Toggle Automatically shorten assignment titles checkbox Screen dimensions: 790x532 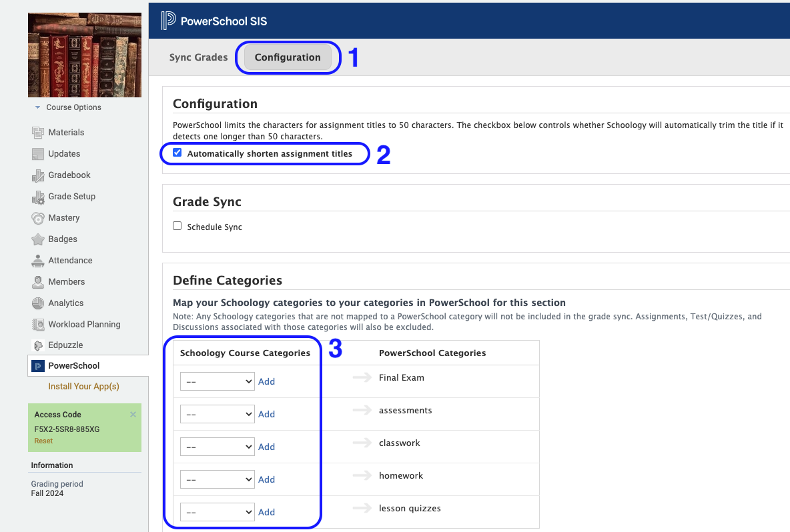point(177,153)
